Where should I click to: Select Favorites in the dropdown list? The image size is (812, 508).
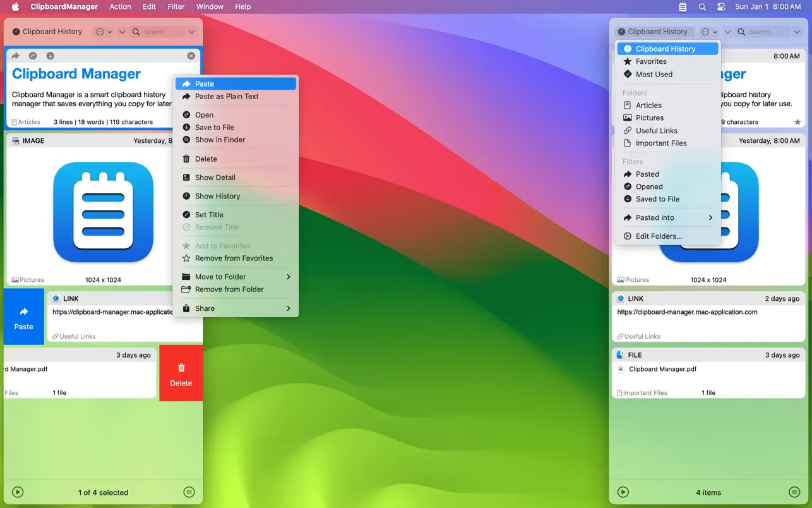[x=667, y=61]
